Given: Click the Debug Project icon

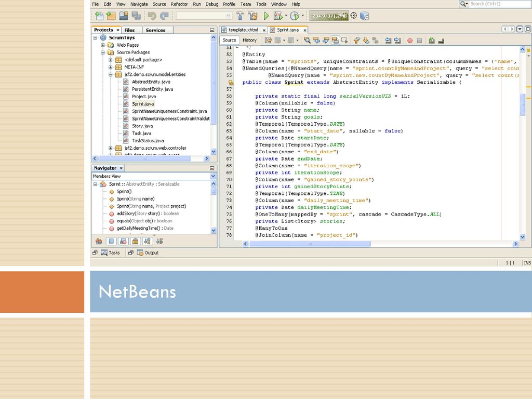Looking at the screenshot, I should (x=278, y=16).
